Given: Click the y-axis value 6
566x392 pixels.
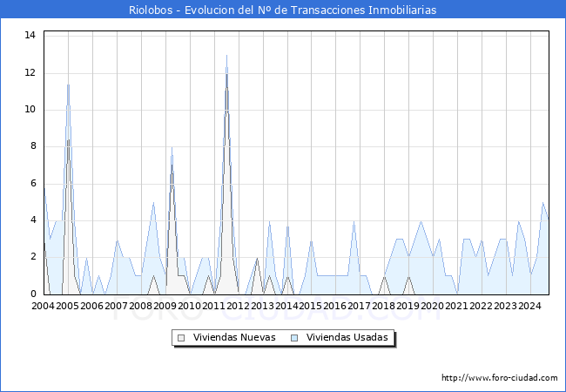Looking at the screenshot, I should pyautogui.click(x=33, y=184).
